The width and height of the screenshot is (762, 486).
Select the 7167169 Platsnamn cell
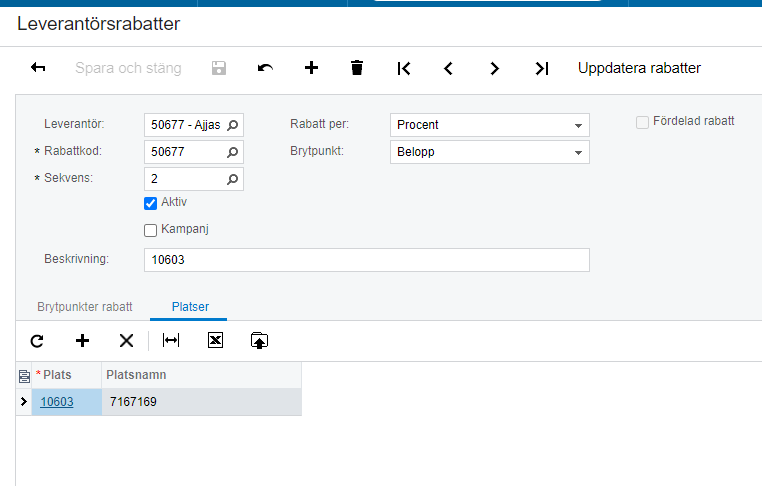(x=202, y=402)
